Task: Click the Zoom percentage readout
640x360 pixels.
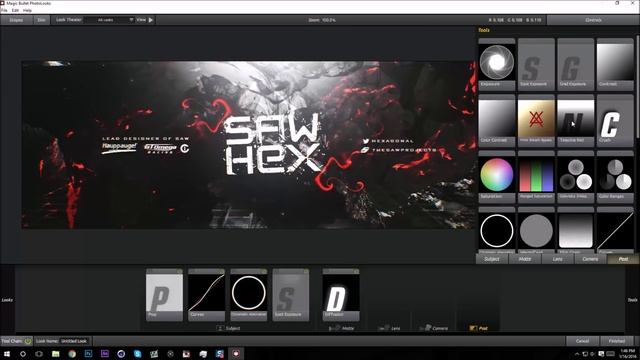Action: 322,20
